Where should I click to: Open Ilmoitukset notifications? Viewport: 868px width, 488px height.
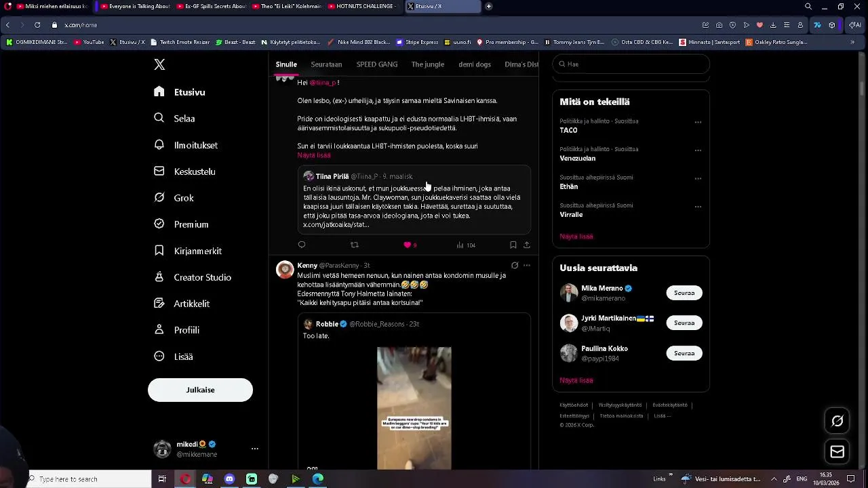[186, 145]
